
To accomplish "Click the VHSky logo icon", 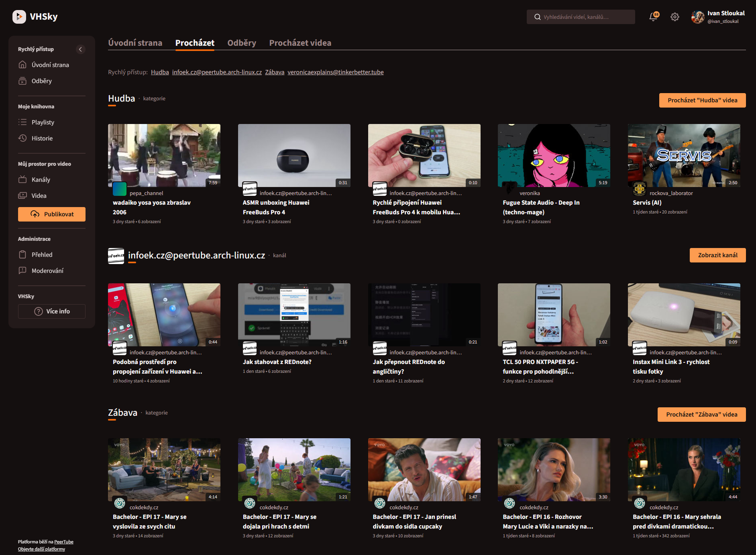I will 19,17.
